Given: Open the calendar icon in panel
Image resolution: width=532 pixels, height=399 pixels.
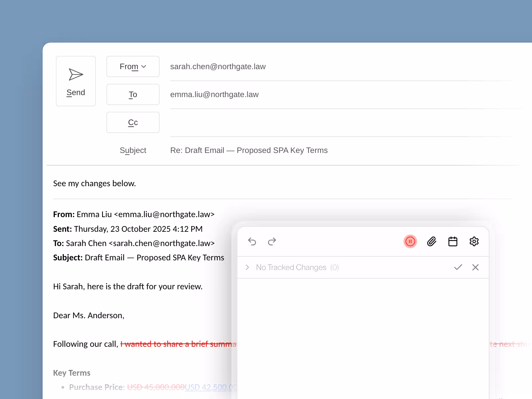Looking at the screenshot, I should click(453, 241).
